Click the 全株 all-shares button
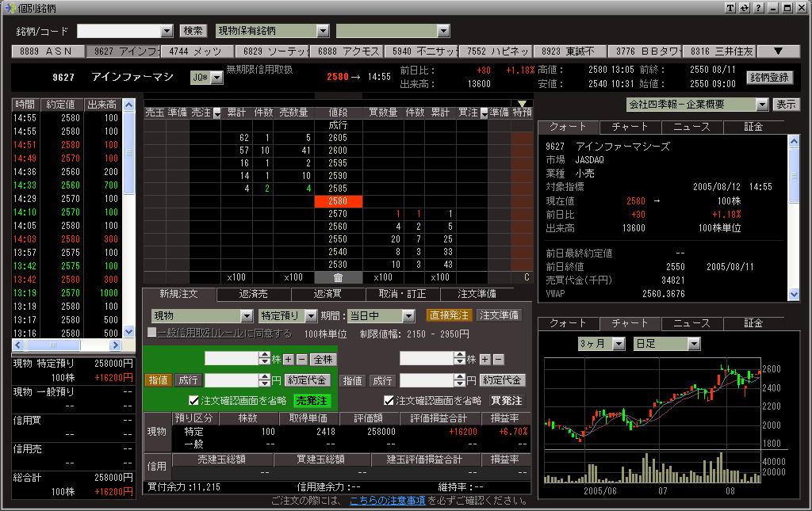 pyautogui.click(x=324, y=360)
